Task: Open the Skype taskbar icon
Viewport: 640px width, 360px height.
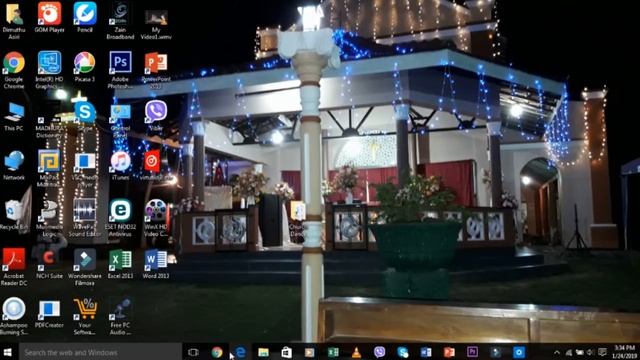Action: [x=403, y=352]
